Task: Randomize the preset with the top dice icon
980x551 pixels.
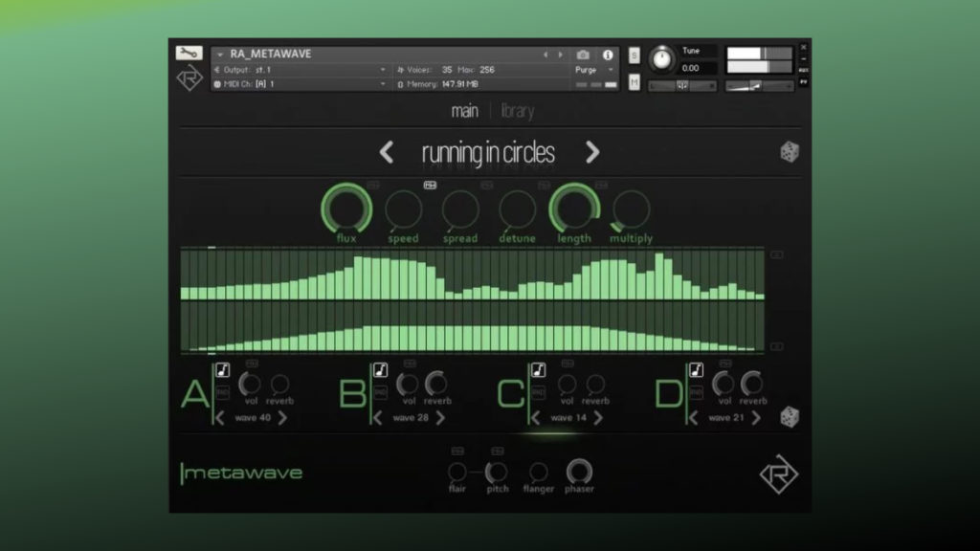Action: point(790,152)
